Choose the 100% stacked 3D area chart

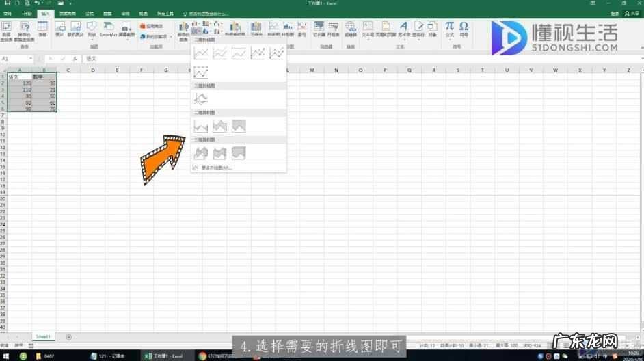tap(239, 153)
